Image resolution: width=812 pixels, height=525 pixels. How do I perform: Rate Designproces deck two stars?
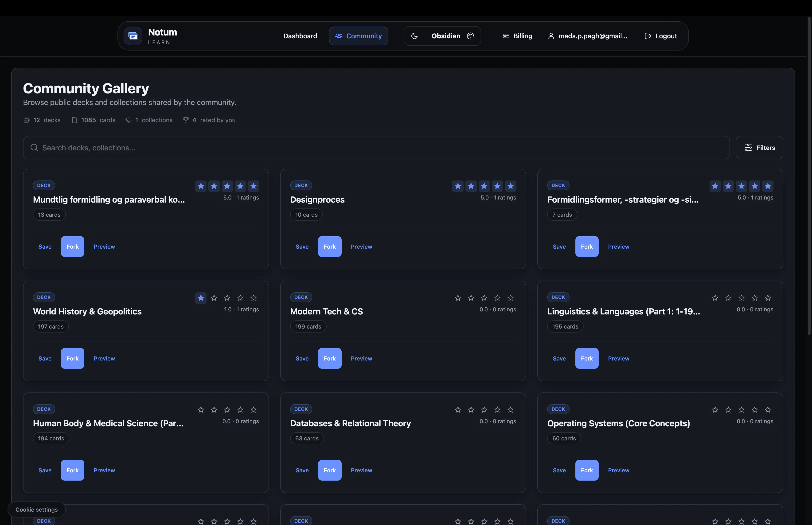click(x=471, y=186)
